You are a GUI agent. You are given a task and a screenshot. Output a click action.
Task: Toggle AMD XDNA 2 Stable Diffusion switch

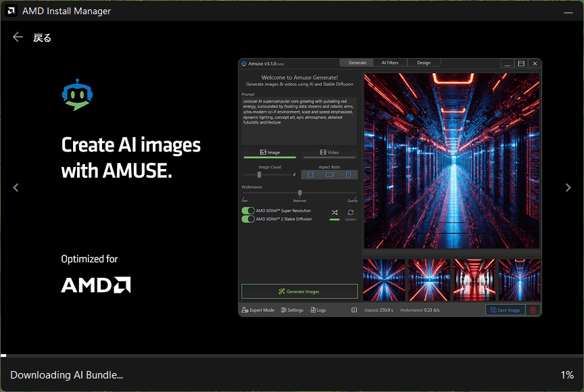[x=248, y=219]
